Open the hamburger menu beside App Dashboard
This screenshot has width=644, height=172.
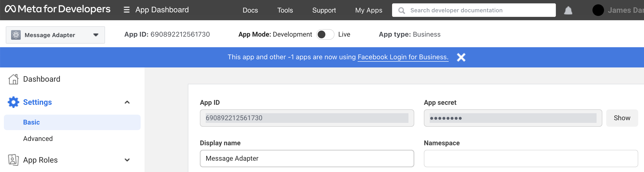point(127,10)
